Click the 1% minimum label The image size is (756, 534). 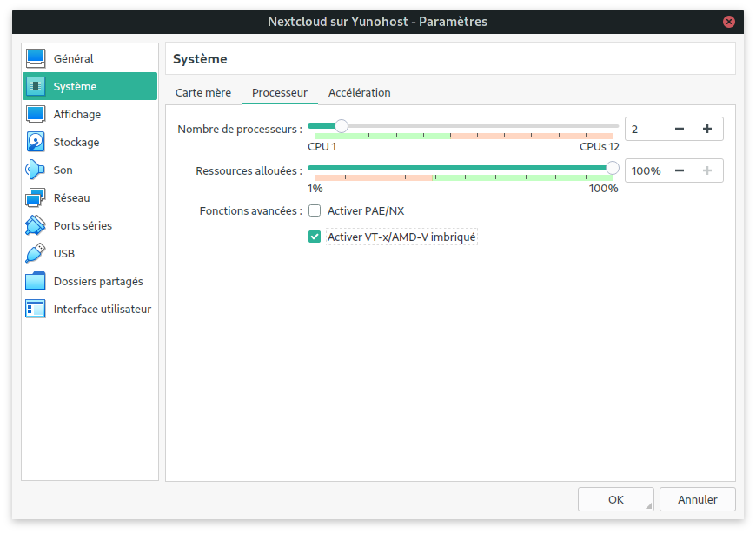[x=315, y=189]
